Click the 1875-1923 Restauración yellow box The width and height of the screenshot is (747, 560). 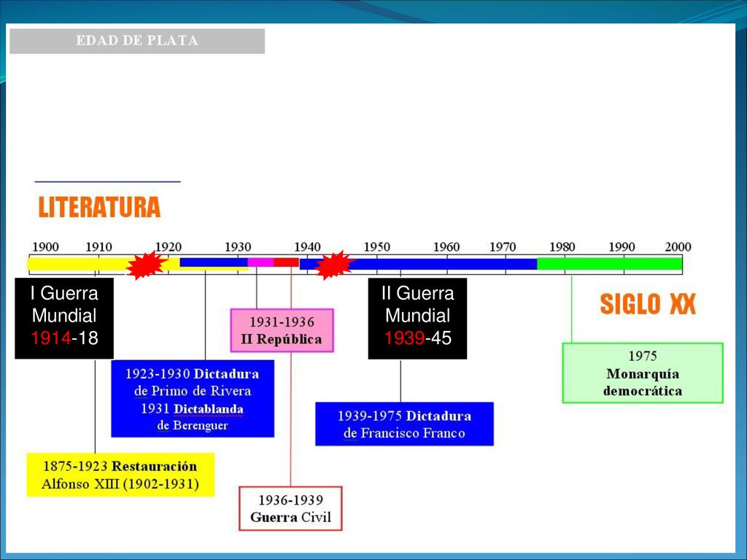coord(120,475)
